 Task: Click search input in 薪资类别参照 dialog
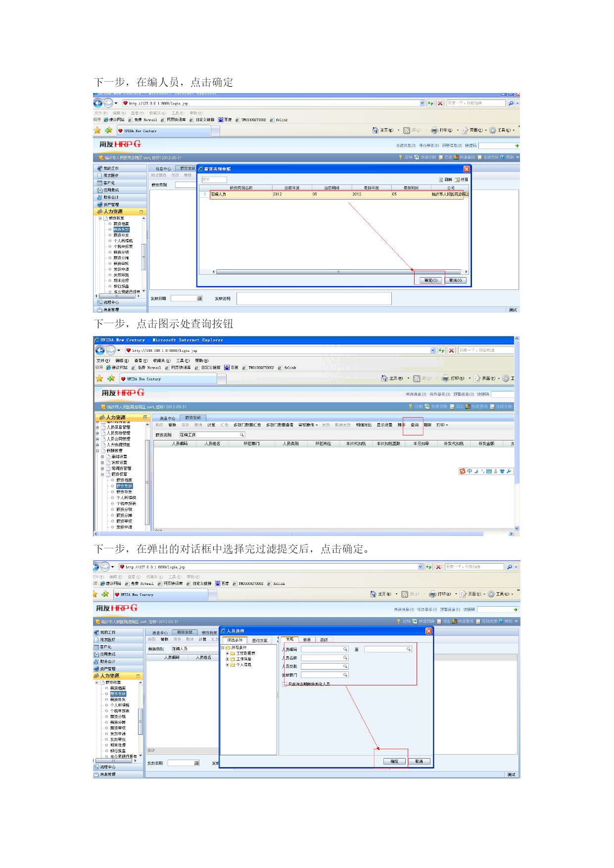click(x=214, y=180)
